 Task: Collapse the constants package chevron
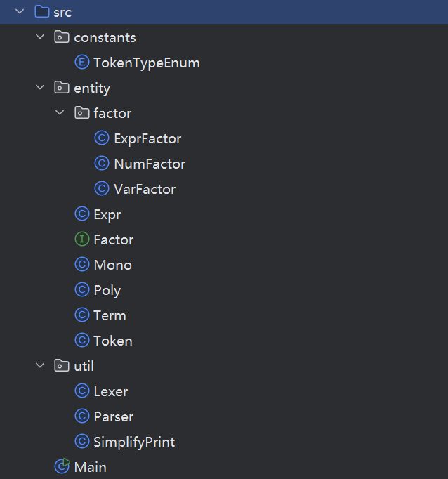tap(40, 38)
